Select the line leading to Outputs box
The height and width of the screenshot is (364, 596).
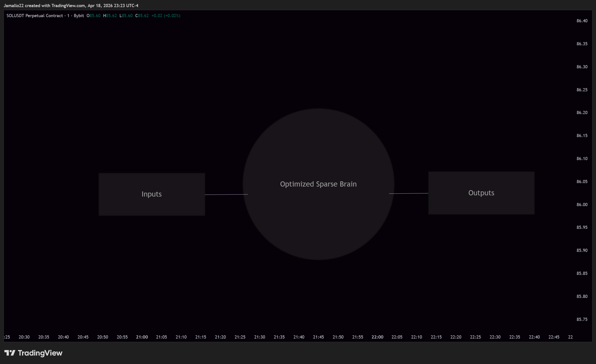pyautogui.click(x=409, y=193)
